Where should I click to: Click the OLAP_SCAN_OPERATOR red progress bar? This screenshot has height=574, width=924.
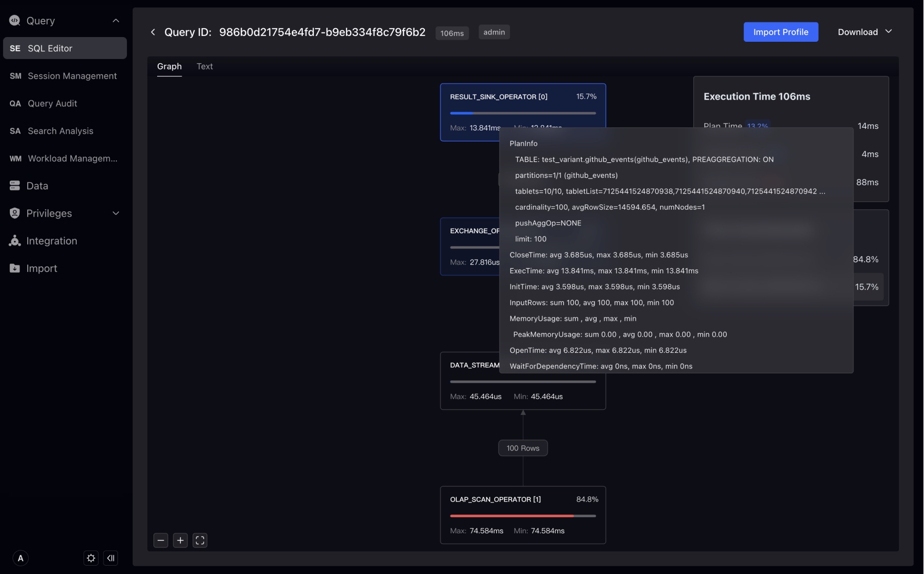click(512, 516)
